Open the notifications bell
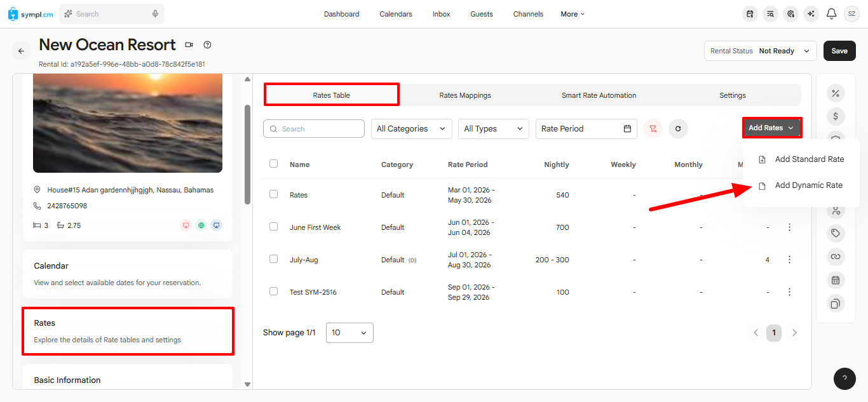 (831, 13)
